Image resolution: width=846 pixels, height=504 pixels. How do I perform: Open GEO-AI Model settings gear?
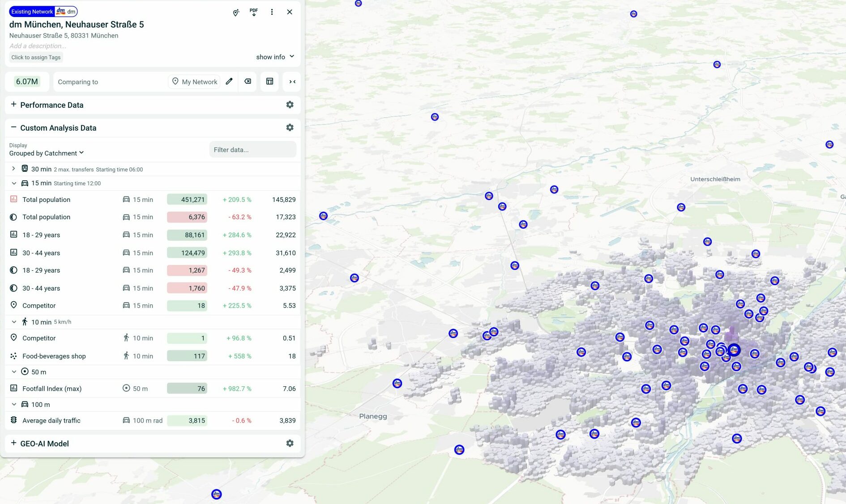(290, 443)
